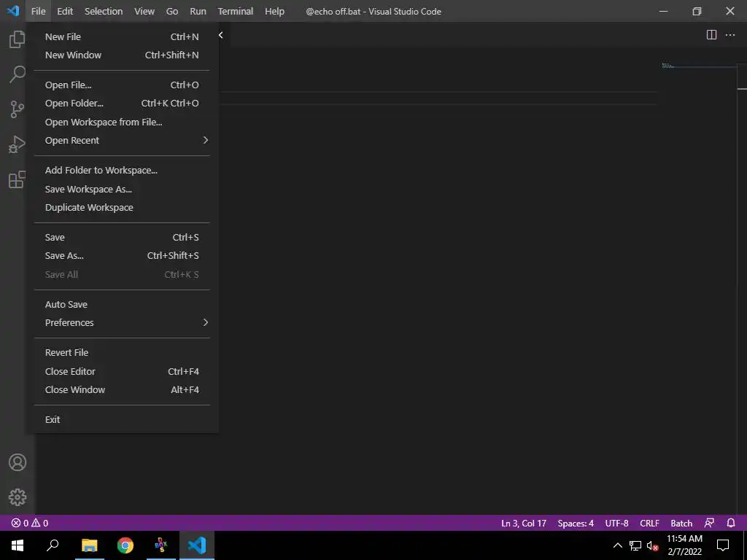Viewport: 747px width, 560px height.
Task: Choose Exit in the File menu
Action: point(122,419)
